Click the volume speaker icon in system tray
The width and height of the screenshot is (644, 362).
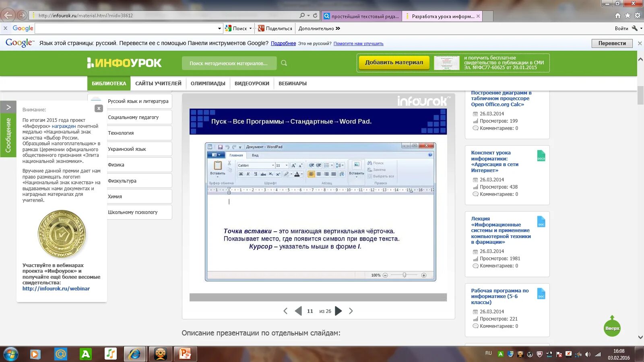click(x=588, y=354)
